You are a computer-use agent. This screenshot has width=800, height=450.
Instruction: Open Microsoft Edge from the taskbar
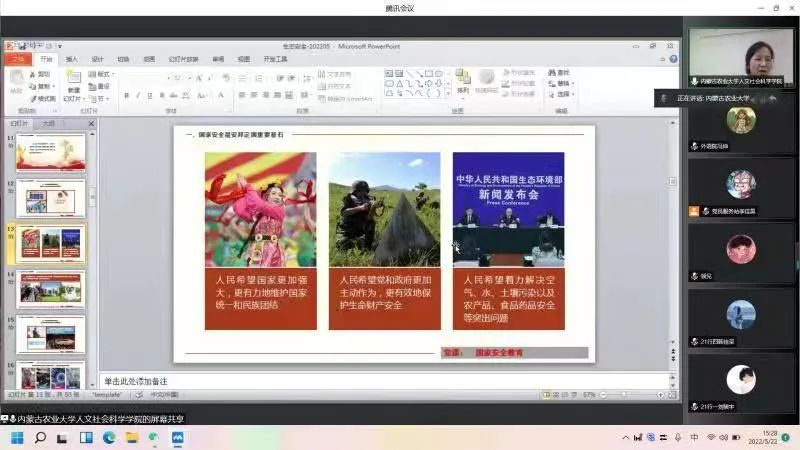(109, 438)
